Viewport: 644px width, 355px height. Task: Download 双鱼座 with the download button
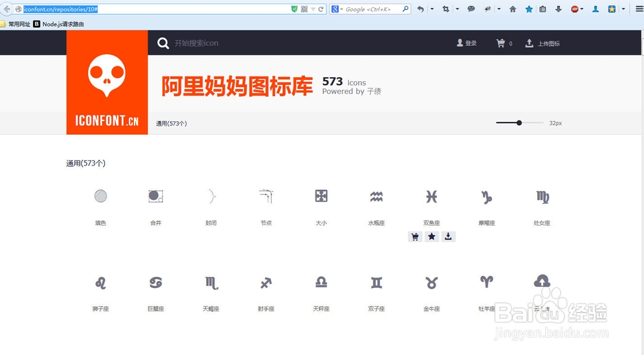[x=448, y=236]
